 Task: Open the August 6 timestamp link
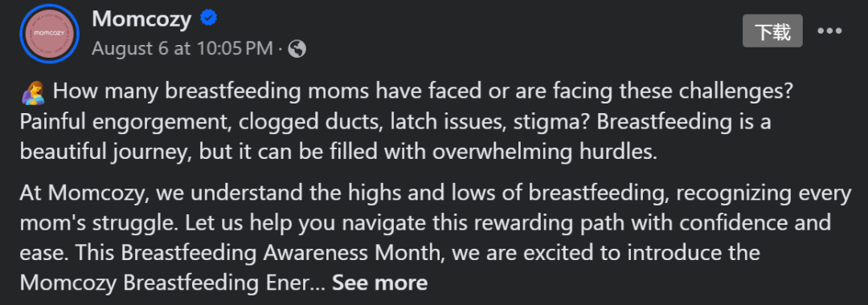[182, 49]
